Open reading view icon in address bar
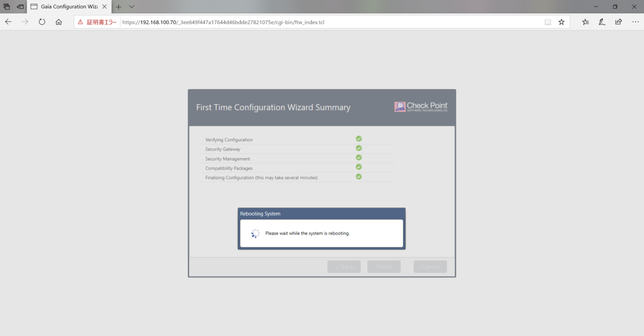 pyautogui.click(x=547, y=23)
